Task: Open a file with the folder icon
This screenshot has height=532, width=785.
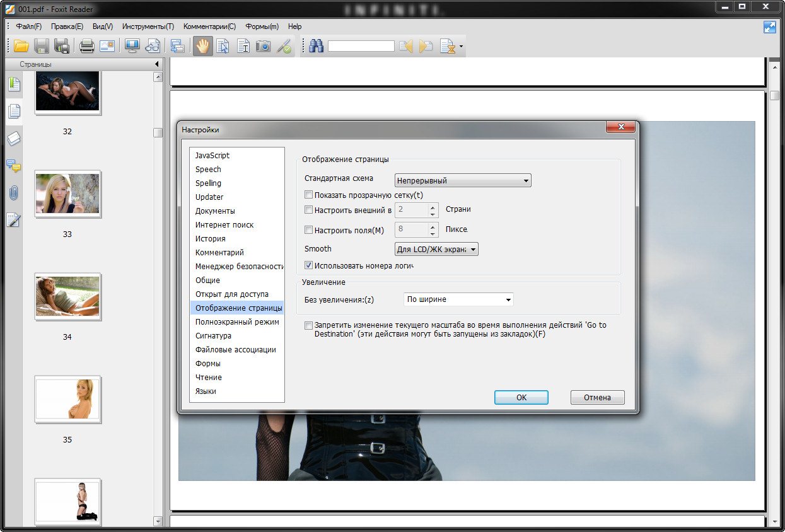Action: click(21, 46)
